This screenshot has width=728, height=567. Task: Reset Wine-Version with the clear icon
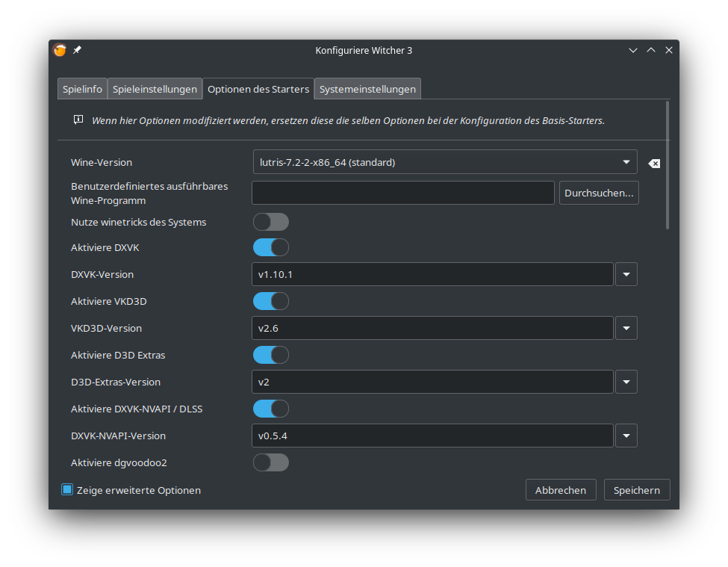pos(654,163)
